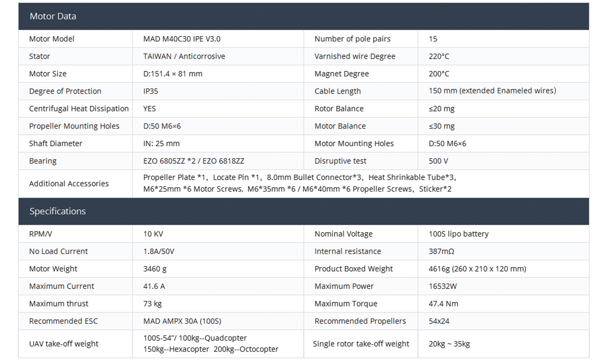Select the '1.8A/50V' value
Screen dimensions: 606x364
pyautogui.click(x=159, y=251)
